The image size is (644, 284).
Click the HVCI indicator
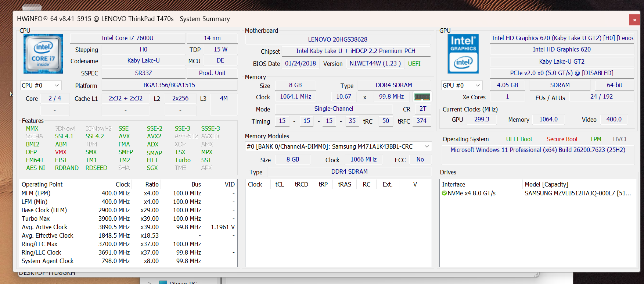(620, 139)
